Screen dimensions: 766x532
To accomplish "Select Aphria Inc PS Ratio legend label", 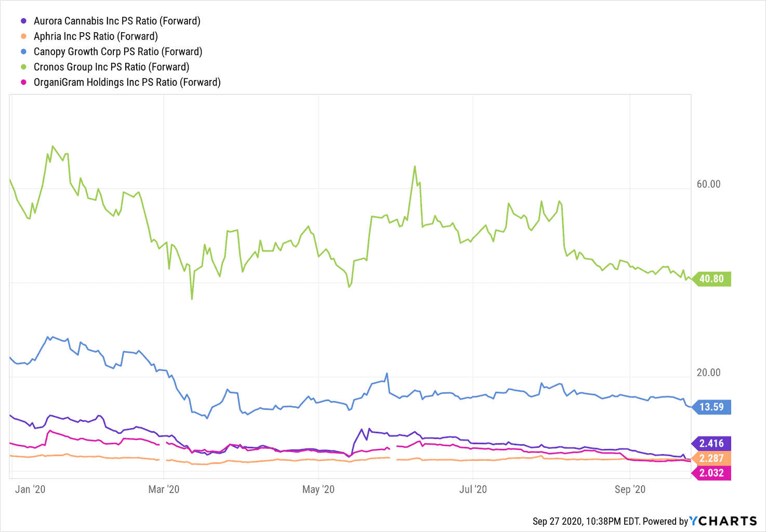I will pos(96,36).
